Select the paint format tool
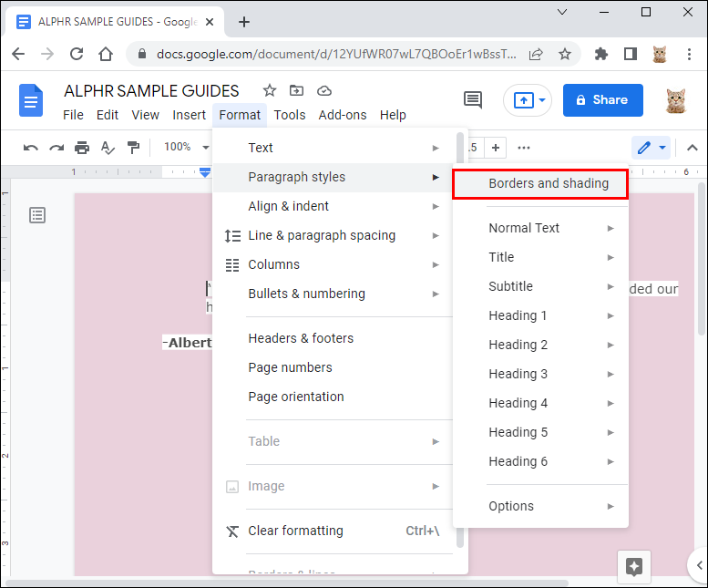 pyautogui.click(x=133, y=148)
